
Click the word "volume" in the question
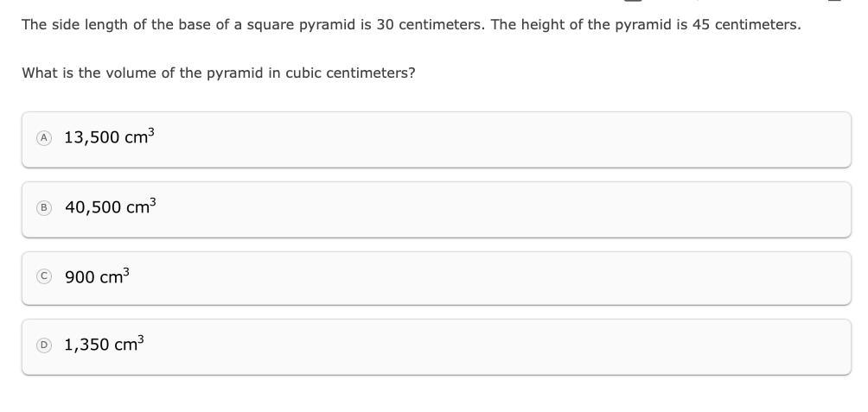click(x=125, y=73)
